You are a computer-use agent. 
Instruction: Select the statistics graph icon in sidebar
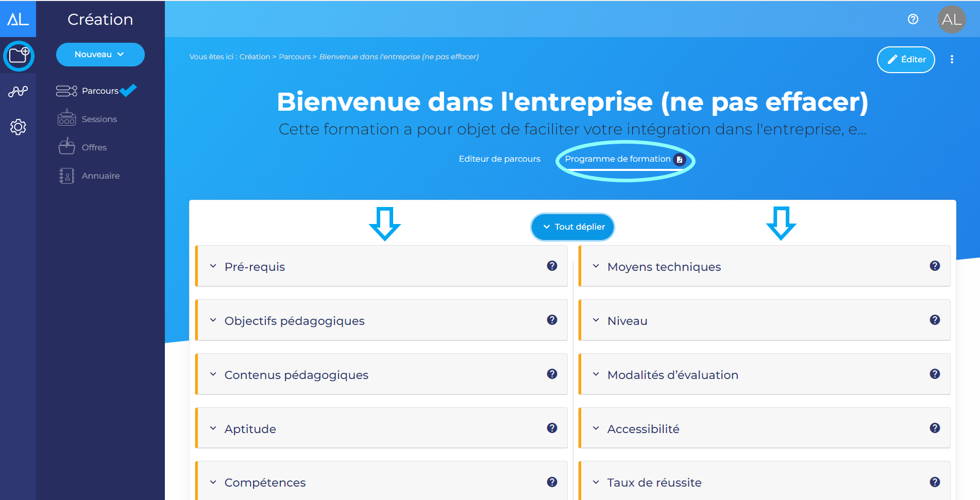18,91
